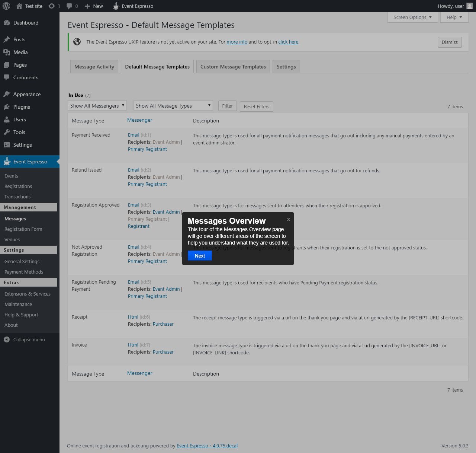Click the Tools wrench icon
The height and width of the screenshot is (453, 476).
(x=7, y=132)
